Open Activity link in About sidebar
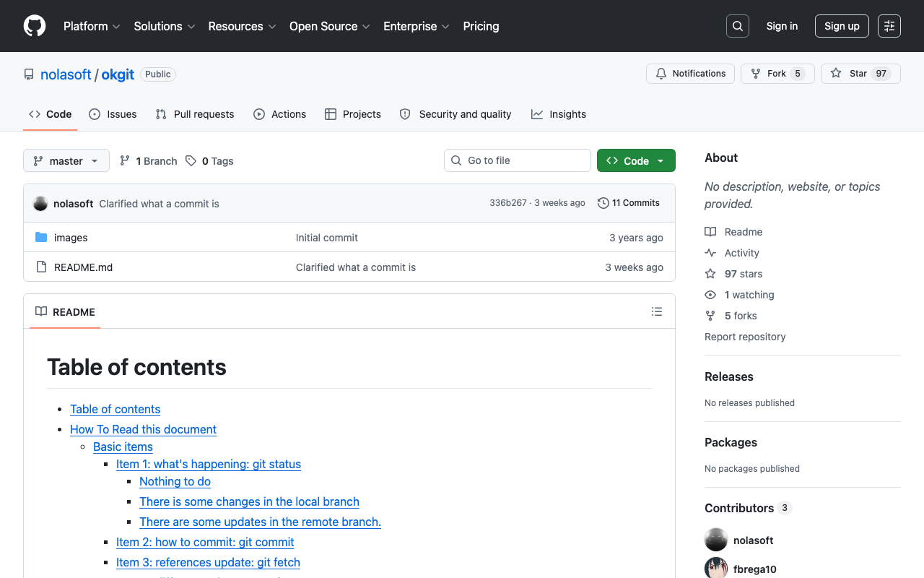924x578 pixels. [x=732, y=253]
